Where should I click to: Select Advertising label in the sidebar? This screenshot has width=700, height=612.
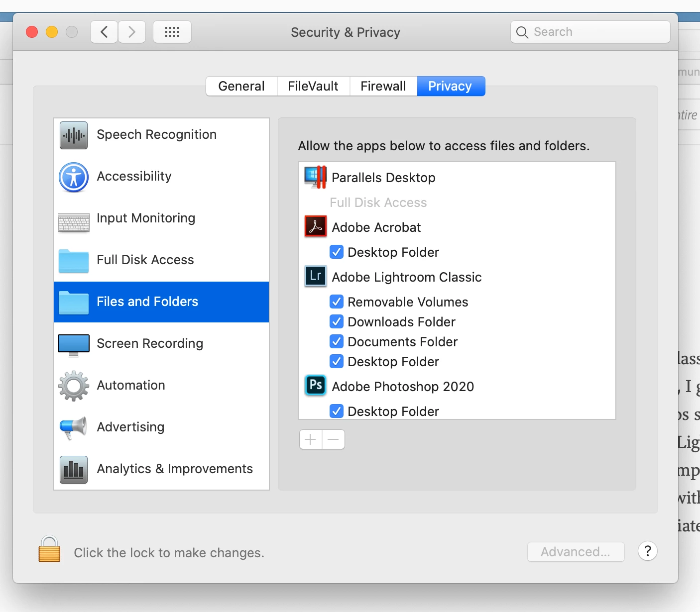click(130, 427)
